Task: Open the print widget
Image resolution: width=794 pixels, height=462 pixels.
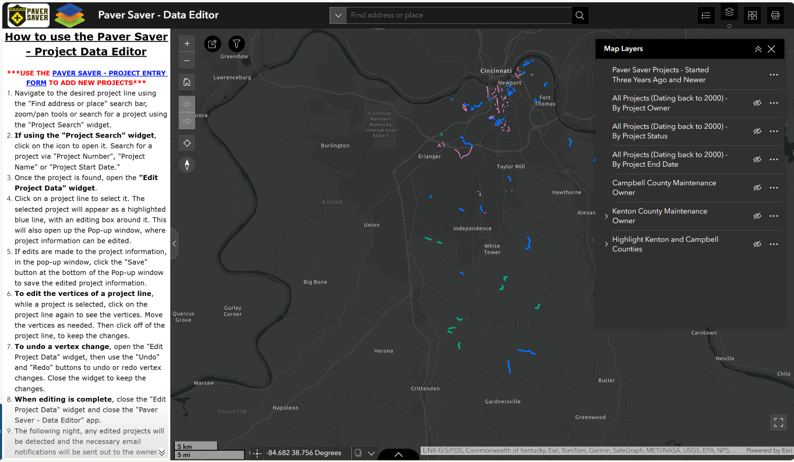Action: click(x=775, y=16)
